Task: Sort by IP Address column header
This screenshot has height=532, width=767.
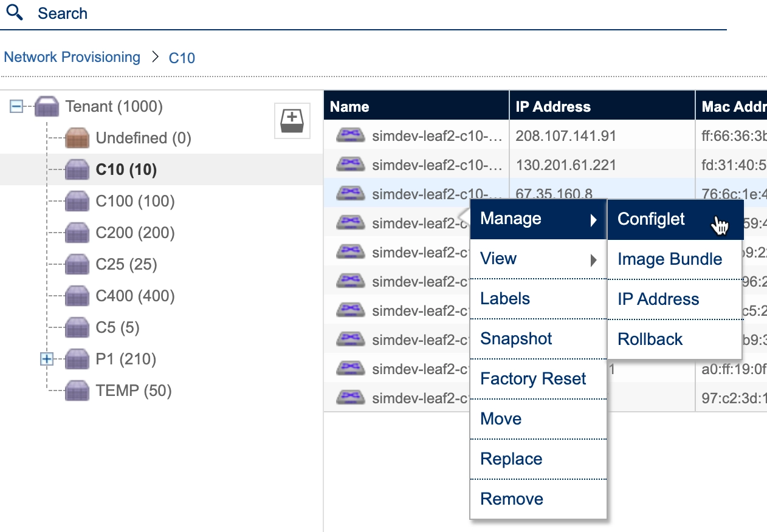Action: pyautogui.click(x=552, y=107)
